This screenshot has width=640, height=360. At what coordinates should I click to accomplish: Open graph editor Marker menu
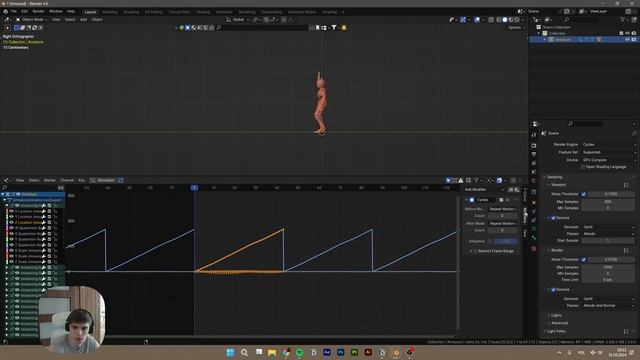49,180
